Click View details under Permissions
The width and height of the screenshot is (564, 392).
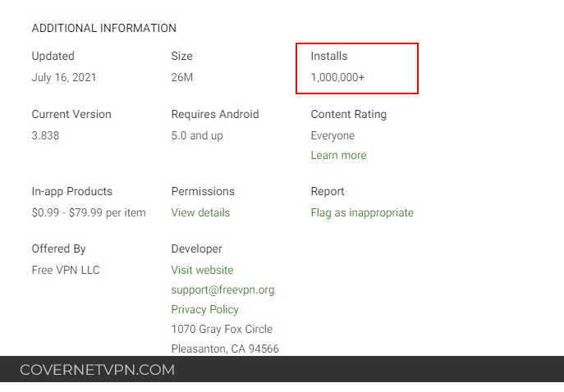coord(200,212)
